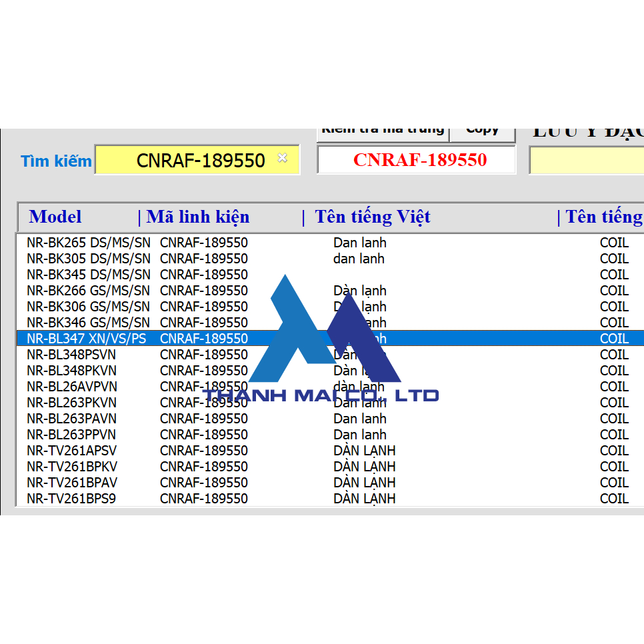Select the NR-BL26AVPVN list item
Image resolution: width=644 pixels, height=644 pixels.
click(x=71, y=387)
